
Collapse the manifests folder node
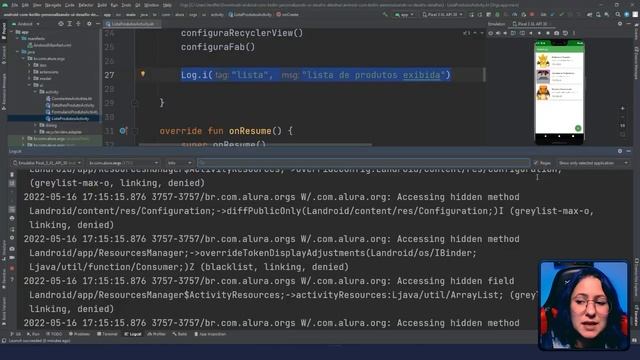(x=18, y=39)
